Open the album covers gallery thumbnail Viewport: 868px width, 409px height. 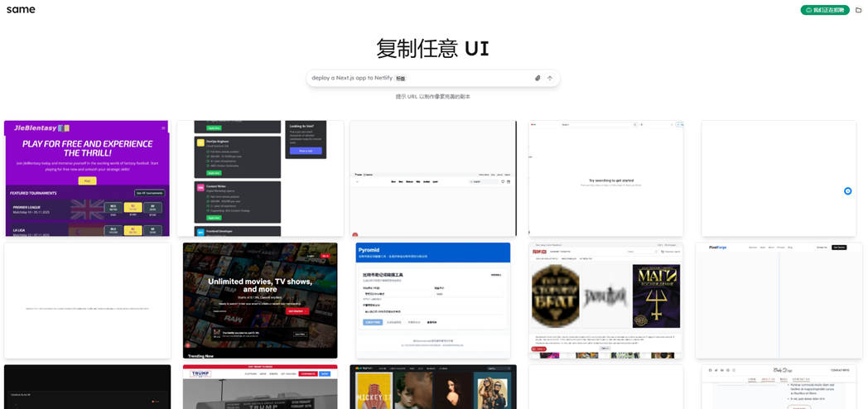click(606, 301)
